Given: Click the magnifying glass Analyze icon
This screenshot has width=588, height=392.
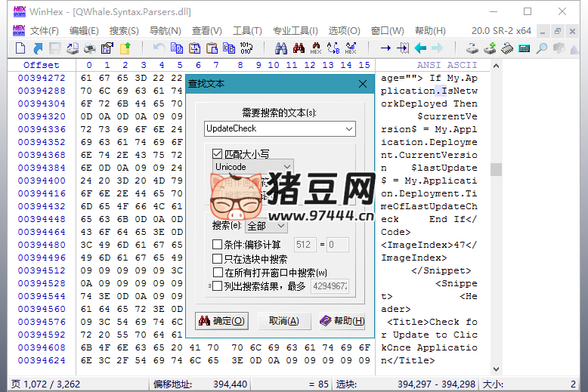Looking at the screenshot, I should tap(541, 48).
